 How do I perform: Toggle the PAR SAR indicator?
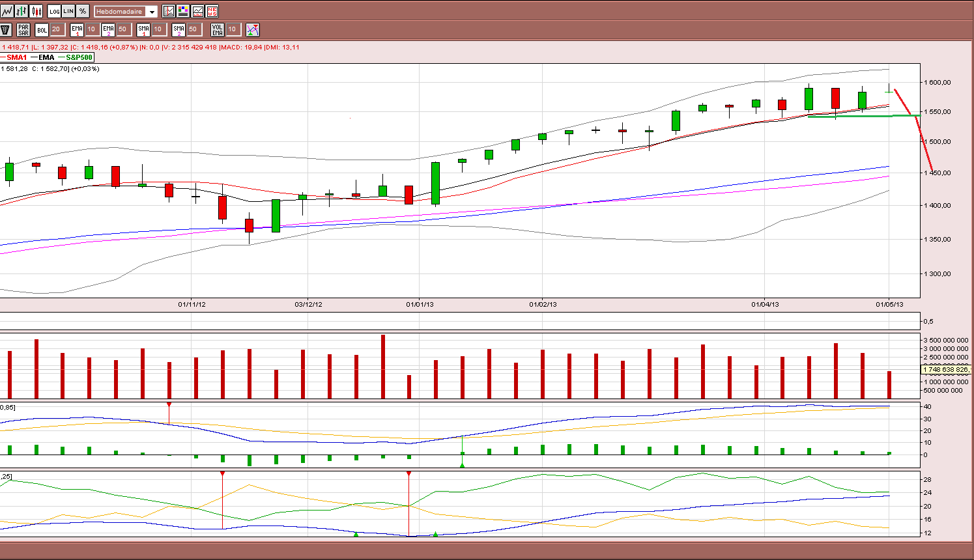click(x=23, y=29)
